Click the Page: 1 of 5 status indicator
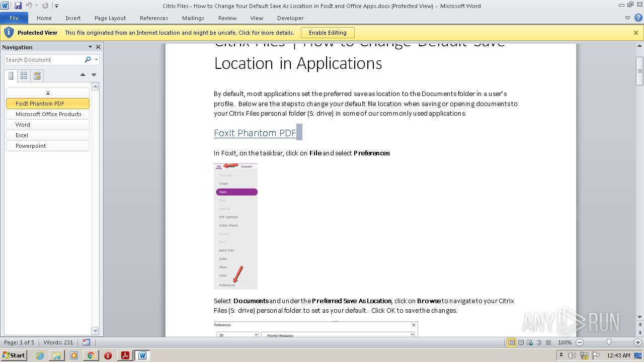This screenshot has height=362, width=644. pyautogui.click(x=19, y=342)
